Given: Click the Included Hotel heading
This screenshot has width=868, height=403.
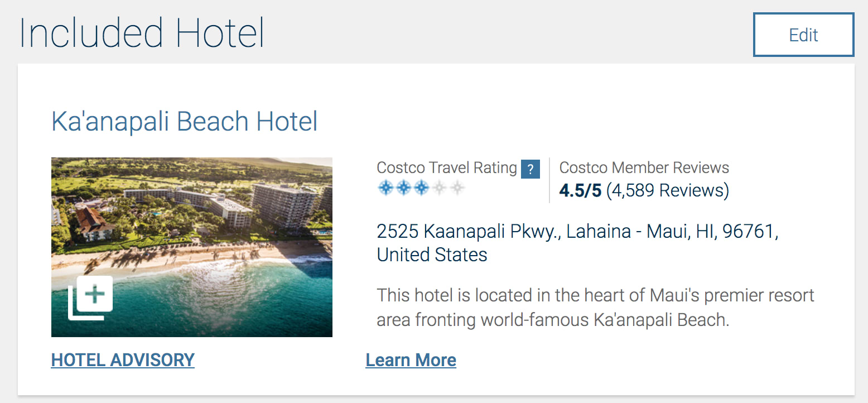Looking at the screenshot, I should click(x=142, y=33).
